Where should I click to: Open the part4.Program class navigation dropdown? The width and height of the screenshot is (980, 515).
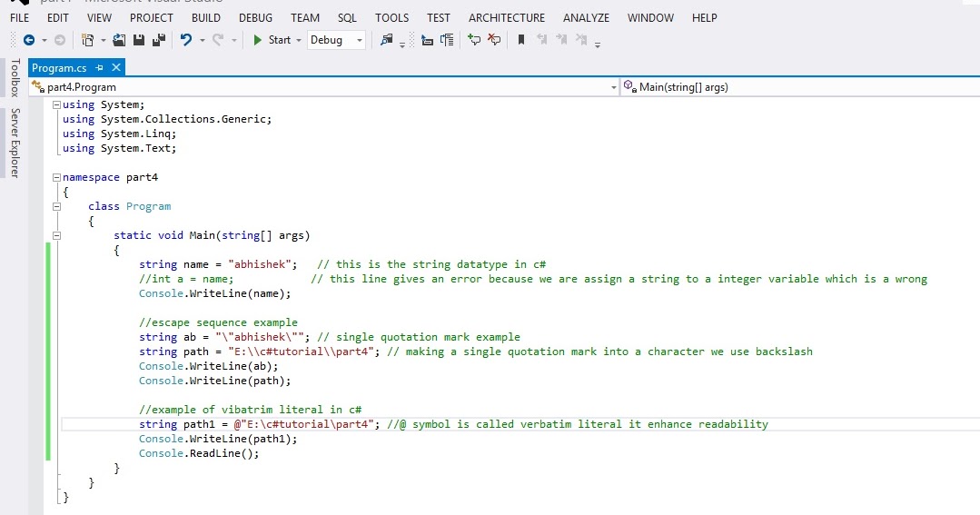pyautogui.click(x=324, y=87)
